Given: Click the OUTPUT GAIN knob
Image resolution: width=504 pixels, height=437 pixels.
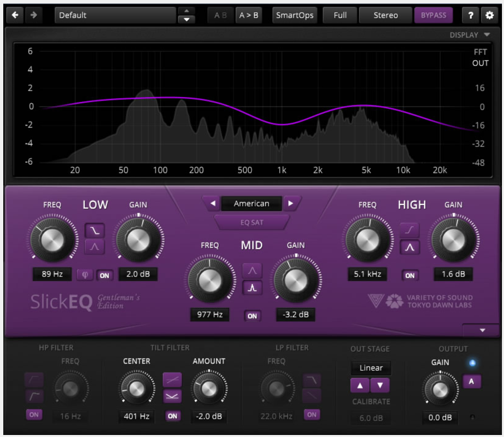Looking at the screenshot, I should coord(440,390).
